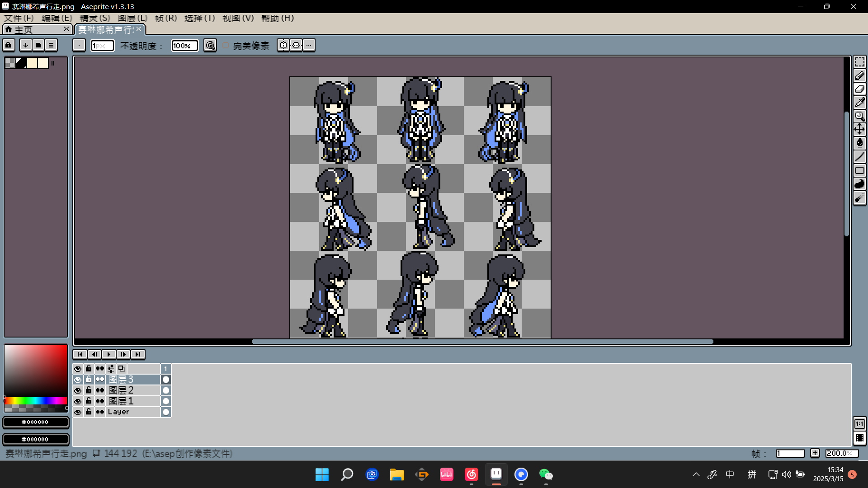Toggle continuous mode dots for 图层 2
The image size is (868, 488).
pyautogui.click(x=100, y=390)
